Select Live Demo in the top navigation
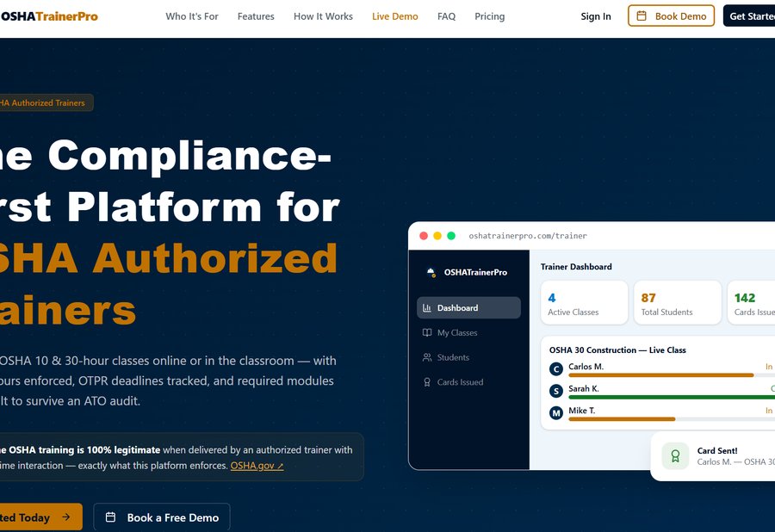Viewport: 775px width, 532px height. [x=395, y=16]
